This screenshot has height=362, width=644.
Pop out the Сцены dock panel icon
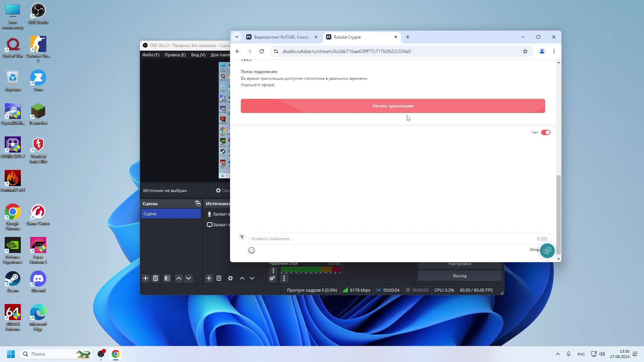click(x=198, y=203)
